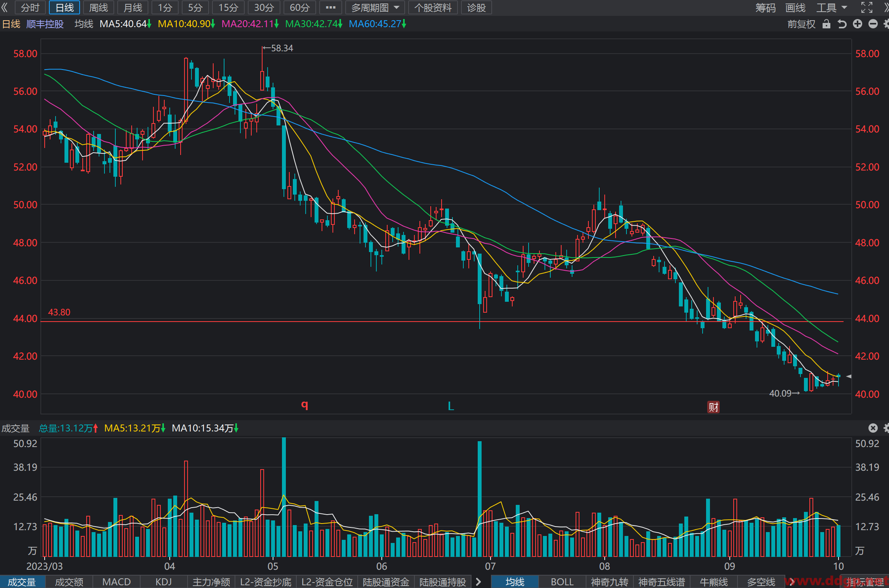Screen dimensions: 889x588
Task: Select 5分 timeframe
Action: click(x=195, y=7)
